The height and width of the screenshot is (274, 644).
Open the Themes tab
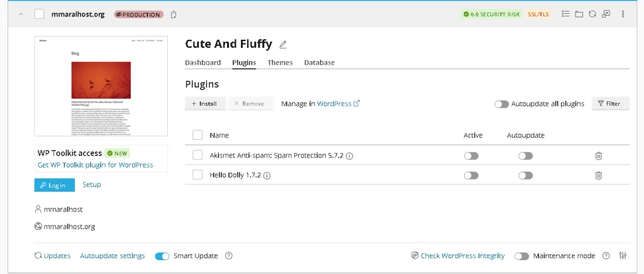point(280,62)
